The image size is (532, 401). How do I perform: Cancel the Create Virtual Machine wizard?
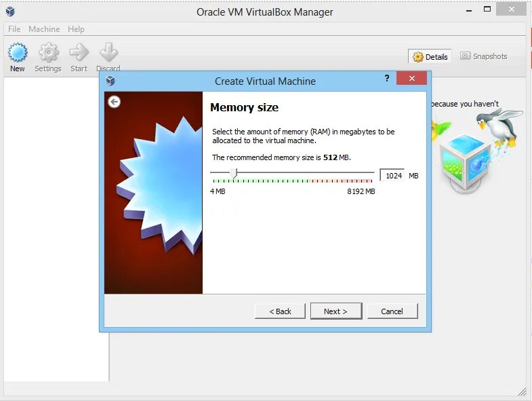pos(392,311)
